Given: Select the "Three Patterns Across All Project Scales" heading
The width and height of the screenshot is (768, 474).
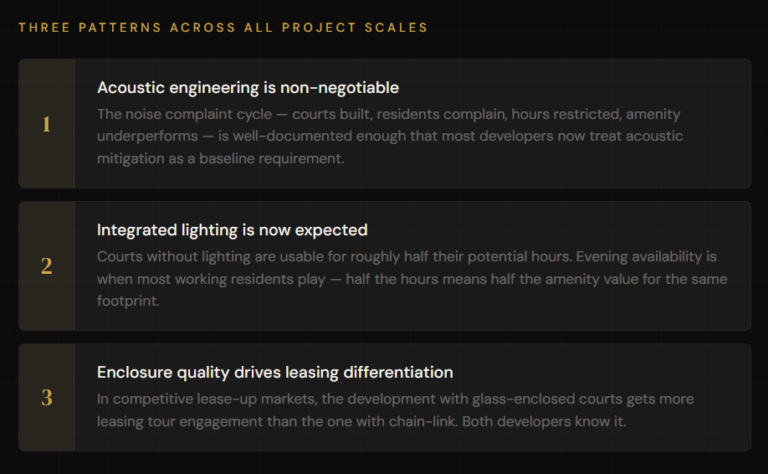Looking at the screenshot, I should coord(222,27).
